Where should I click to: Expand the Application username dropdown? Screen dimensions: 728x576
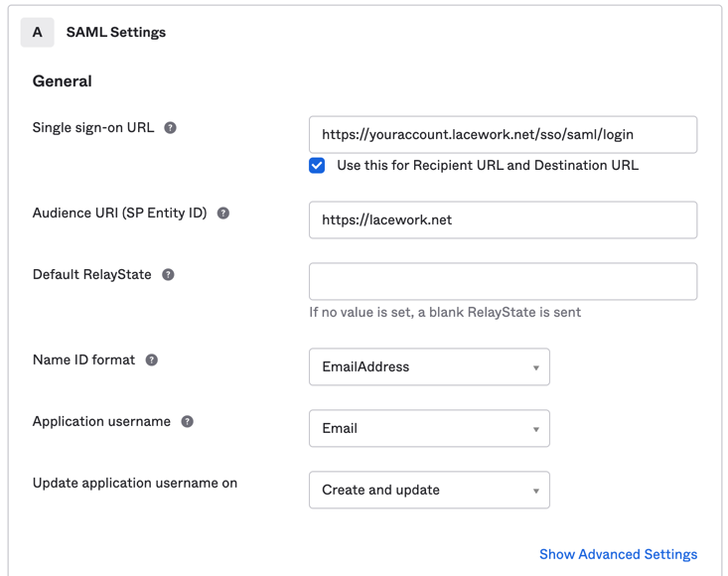pos(429,429)
